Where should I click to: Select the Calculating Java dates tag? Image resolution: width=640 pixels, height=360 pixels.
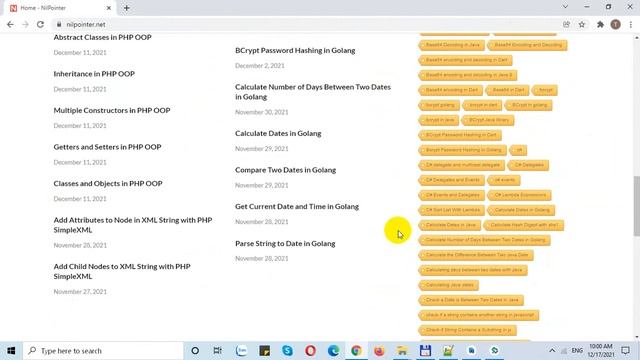[x=449, y=285]
